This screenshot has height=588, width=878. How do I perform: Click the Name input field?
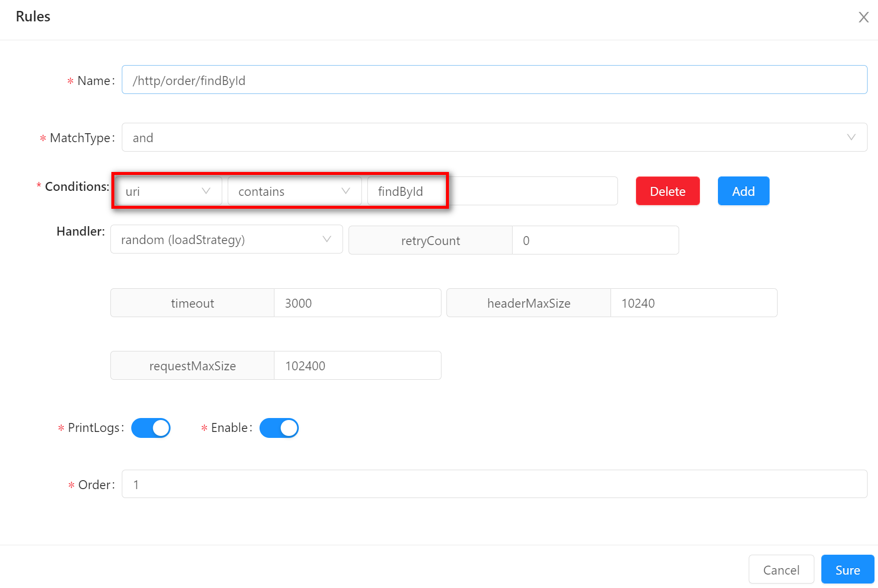(x=494, y=80)
